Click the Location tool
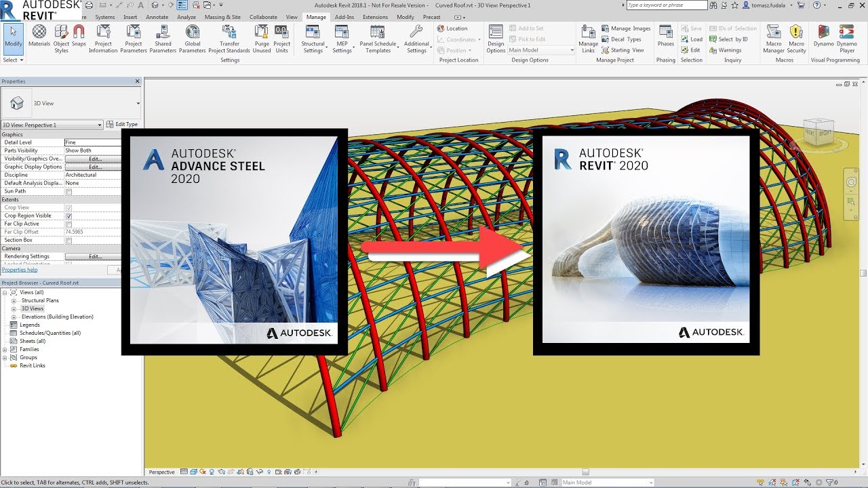 pyautogui.click(x=452, y=28)
